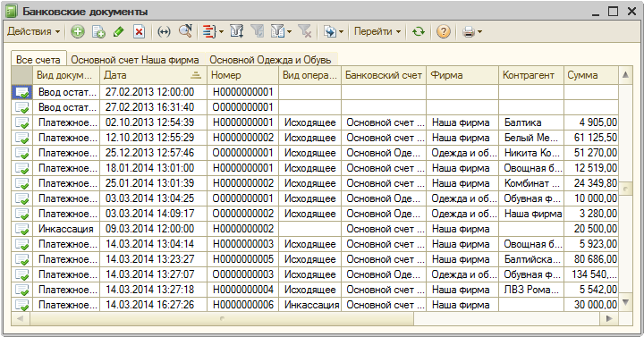
Task: Sort by the Дата column header
Action: click(153, 75)
